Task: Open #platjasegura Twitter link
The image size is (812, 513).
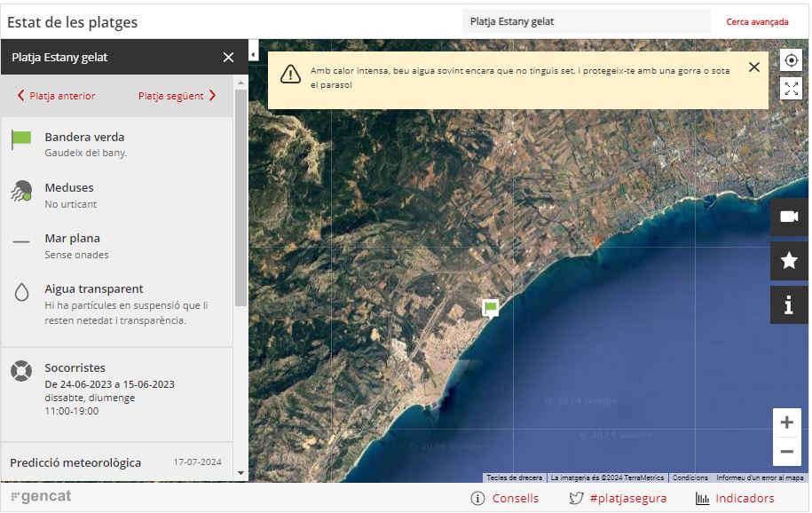Action: coord(628,499)
